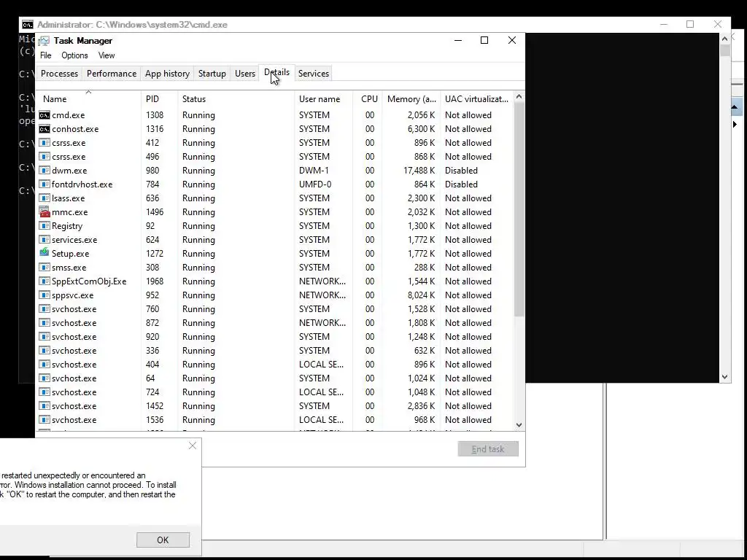Select PID 1968 cell

click(x=155, y=281)
